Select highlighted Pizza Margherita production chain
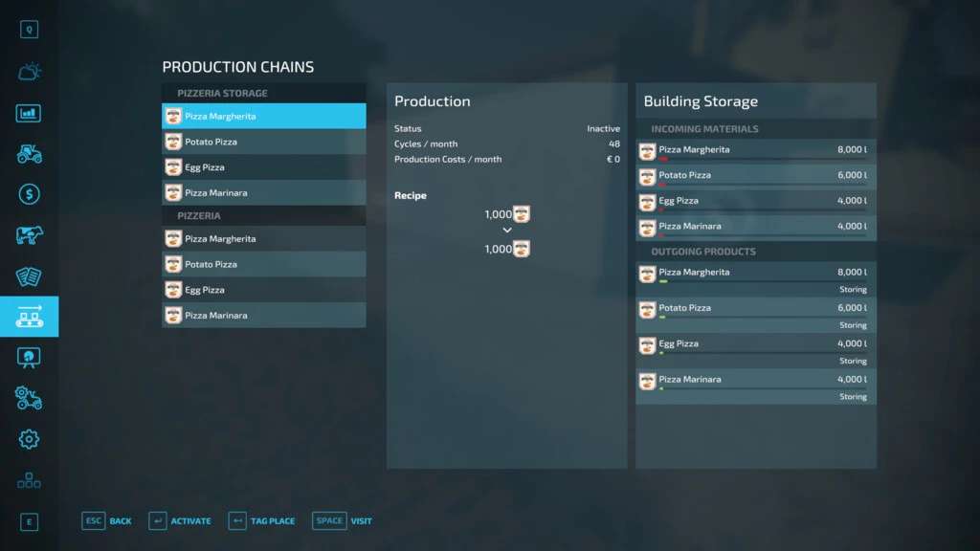The height and width of the screenshot is (551, 980). 263,116
